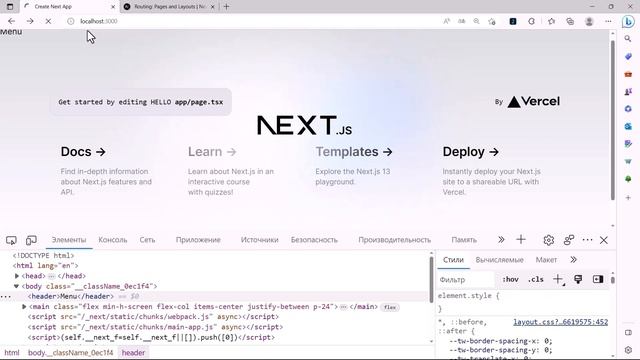Screen dimensions: 640x360
Task: Switch to the Routing: Pages and Layouts tab
Action: (x=169, y=7)
